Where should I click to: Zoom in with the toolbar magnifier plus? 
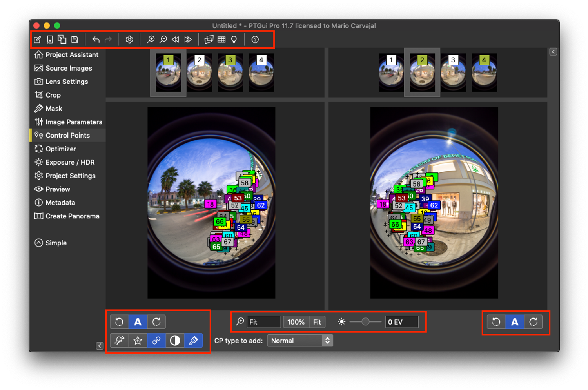click(x=151, y=40)
